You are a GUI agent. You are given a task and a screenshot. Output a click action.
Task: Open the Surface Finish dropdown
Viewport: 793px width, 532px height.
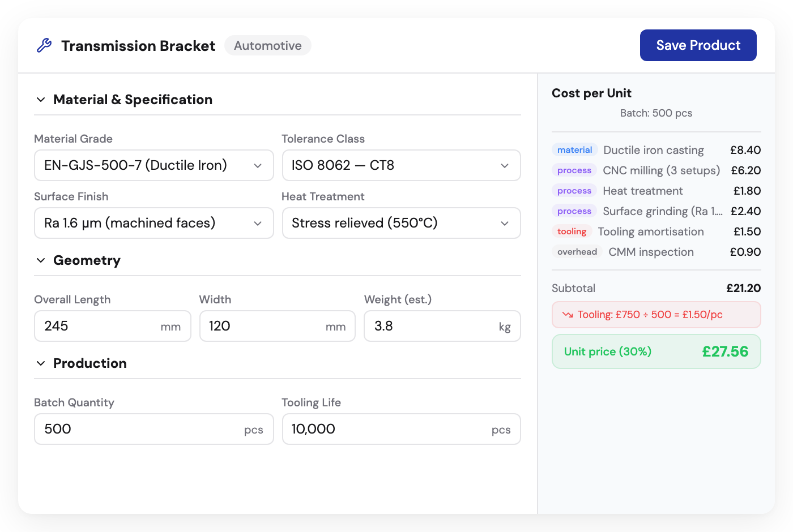[154, 223]
